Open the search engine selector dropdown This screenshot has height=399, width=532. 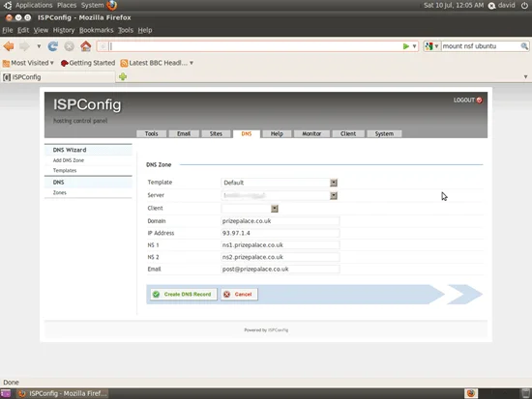point(432,46)
